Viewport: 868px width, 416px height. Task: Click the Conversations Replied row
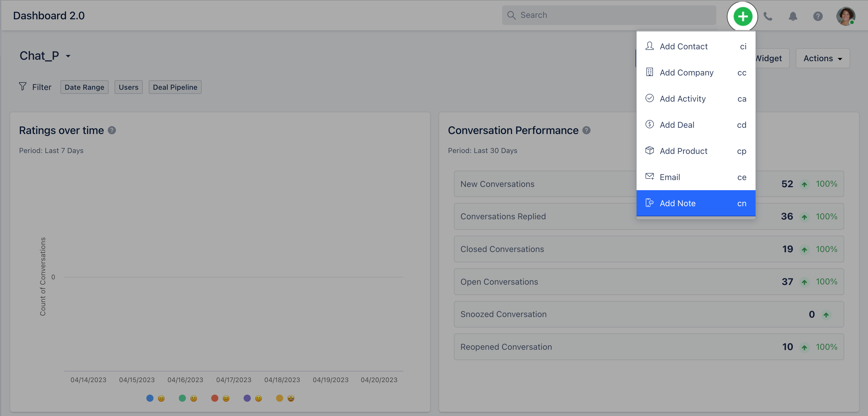(649, 216)
